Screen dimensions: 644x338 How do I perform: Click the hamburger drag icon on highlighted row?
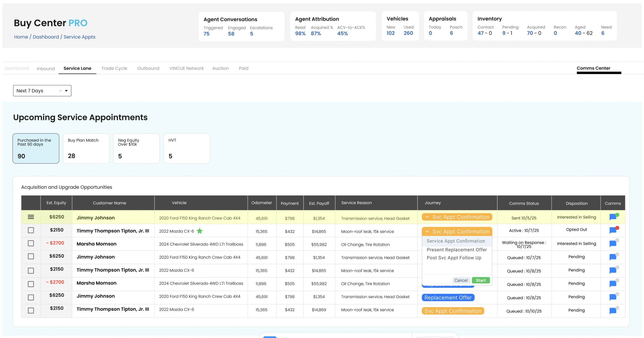point(31,217)
